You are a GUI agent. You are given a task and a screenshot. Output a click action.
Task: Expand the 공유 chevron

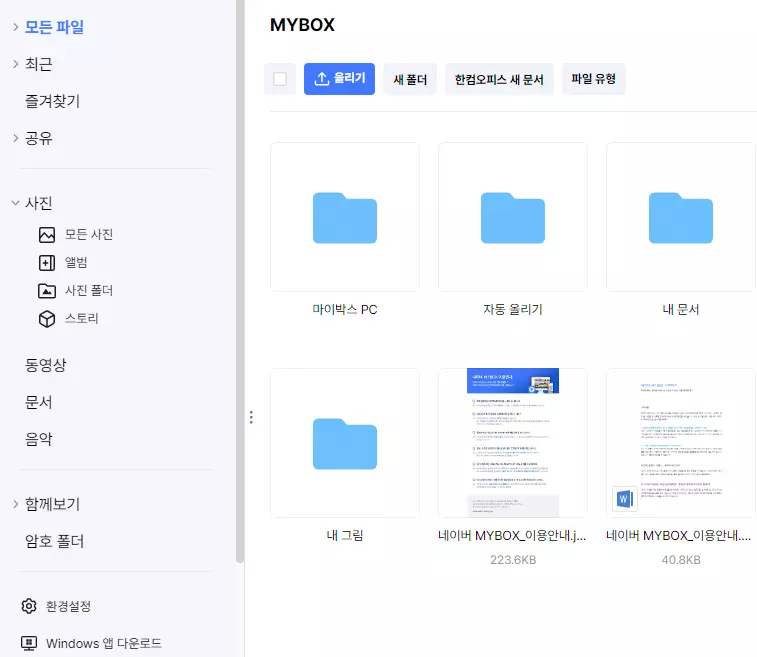pos(16,138)
